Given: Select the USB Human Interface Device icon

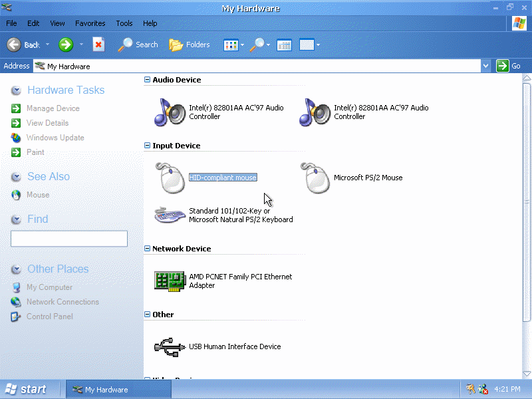Looking at the screenshot, I should 170,346.
